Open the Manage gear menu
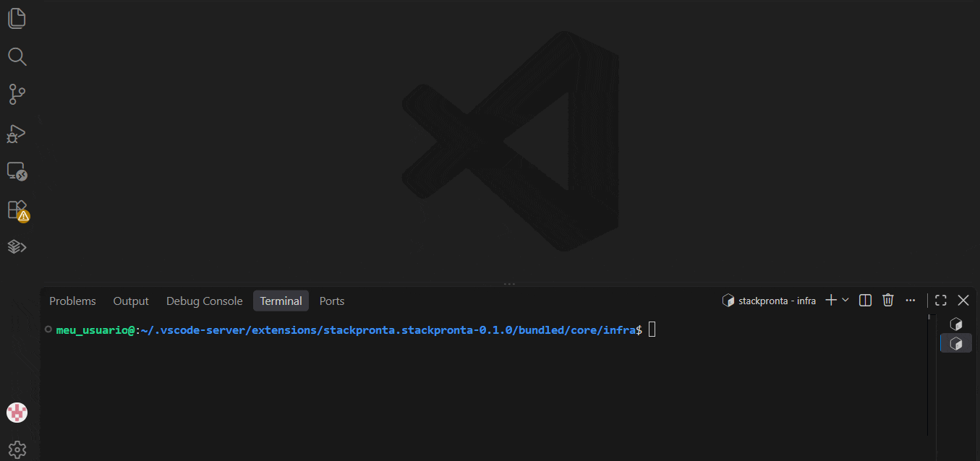The height and width of the screenshot is (461, 980). click(x=17, y=449)
